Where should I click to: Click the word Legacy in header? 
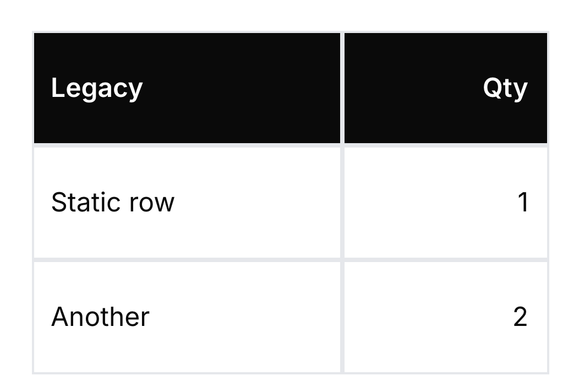pyautogui.click(x=97, y=89)
